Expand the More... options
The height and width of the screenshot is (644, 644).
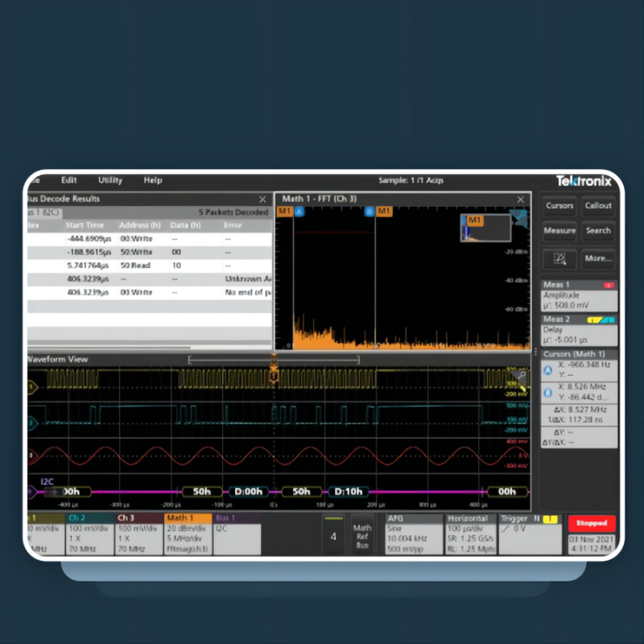tap(598, 258)
